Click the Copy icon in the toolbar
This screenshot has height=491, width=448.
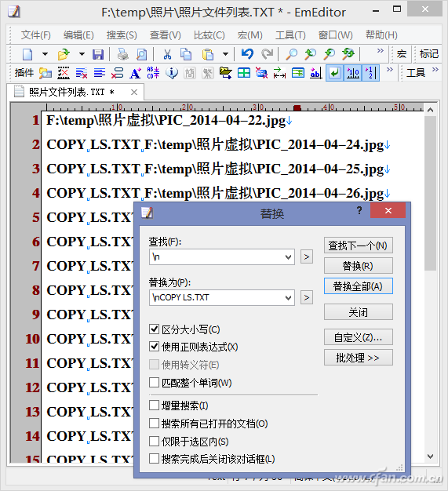click(x=186, y=54)
